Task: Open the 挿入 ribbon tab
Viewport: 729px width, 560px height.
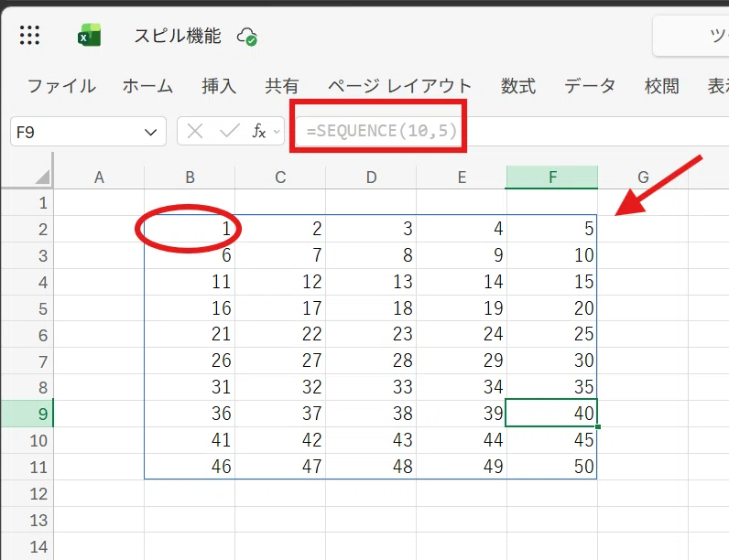Action: pyautogui.click(x=219, y=86)
